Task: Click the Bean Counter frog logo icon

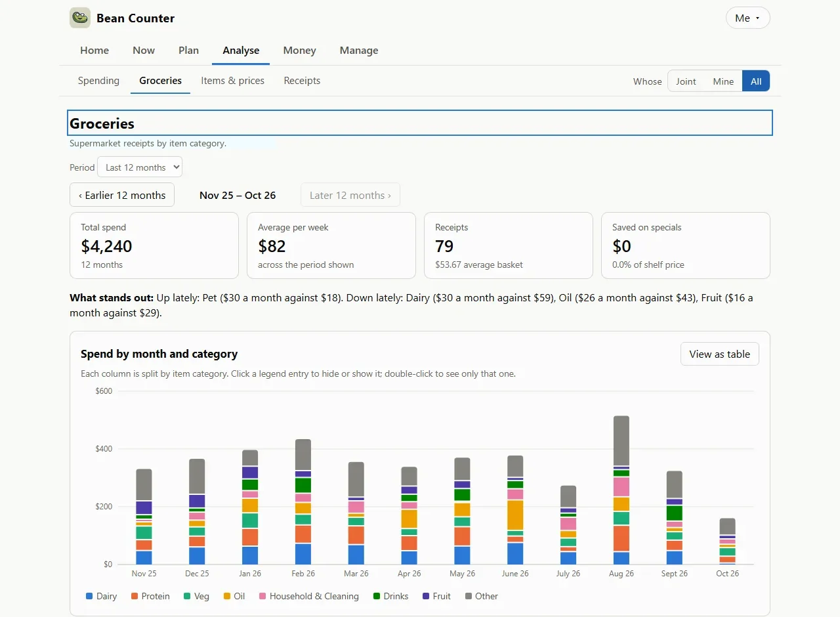Action: (80, 18)
